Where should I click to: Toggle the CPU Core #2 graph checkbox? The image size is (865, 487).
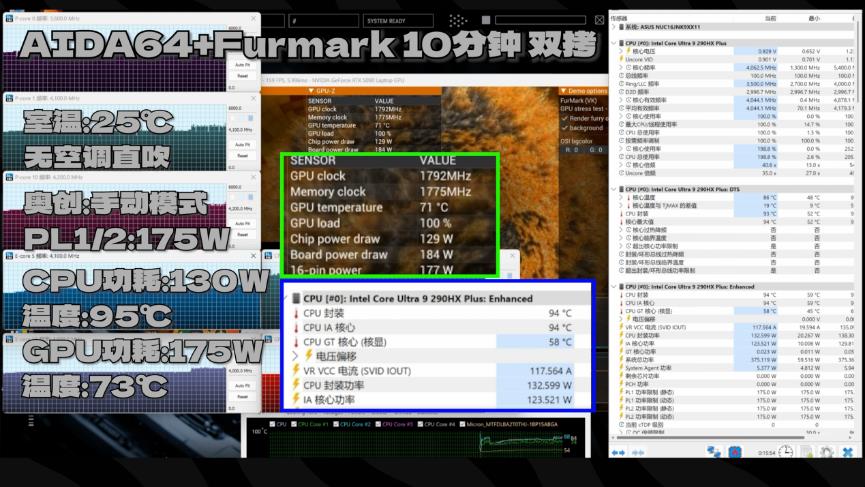click(x=335, y=424)
